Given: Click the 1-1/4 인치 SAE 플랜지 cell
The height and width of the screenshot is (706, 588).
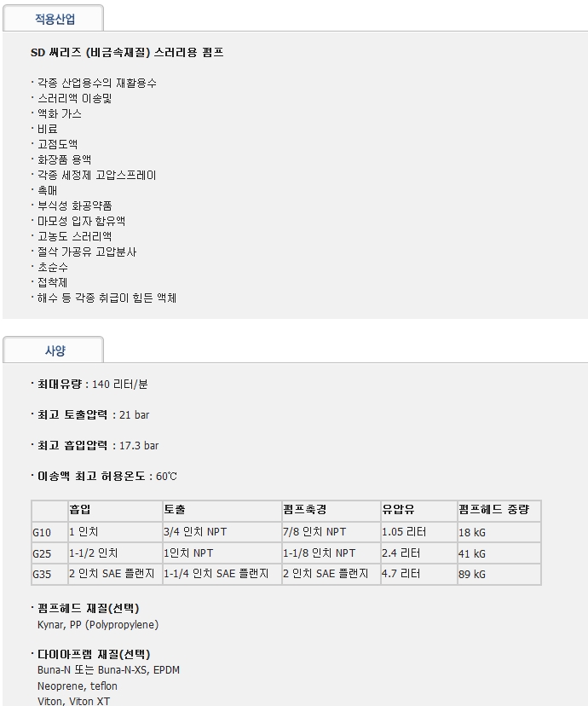Looking at the screenshot, I should click(x=216, y=575).
